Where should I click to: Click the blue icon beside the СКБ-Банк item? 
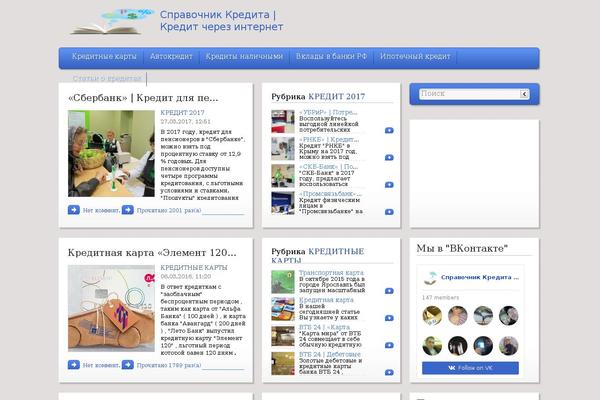tap(389, 185)
